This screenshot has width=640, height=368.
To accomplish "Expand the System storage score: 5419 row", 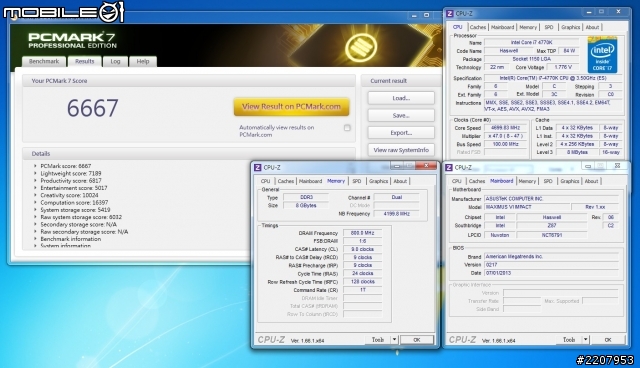I will coord(35,210).
